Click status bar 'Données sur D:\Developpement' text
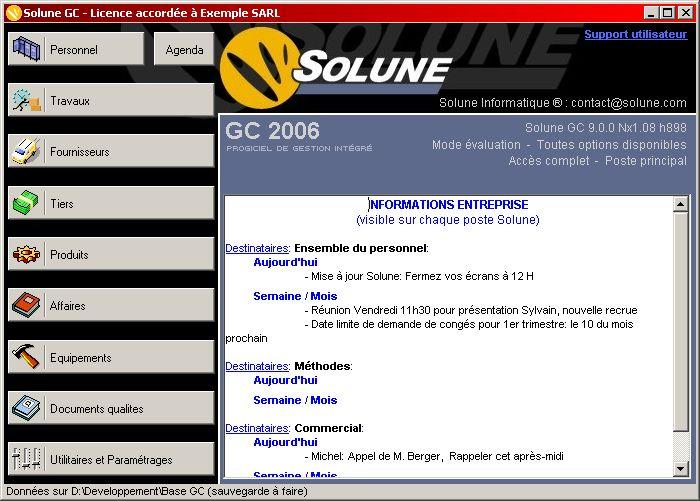The width and height of the screenshot is (700, 501). (157, 492)
